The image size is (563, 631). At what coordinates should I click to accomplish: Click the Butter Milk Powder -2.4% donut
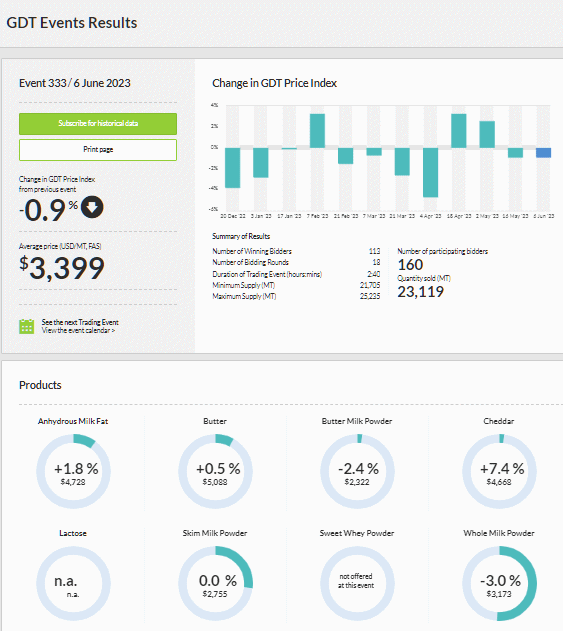tap(357, 471)
